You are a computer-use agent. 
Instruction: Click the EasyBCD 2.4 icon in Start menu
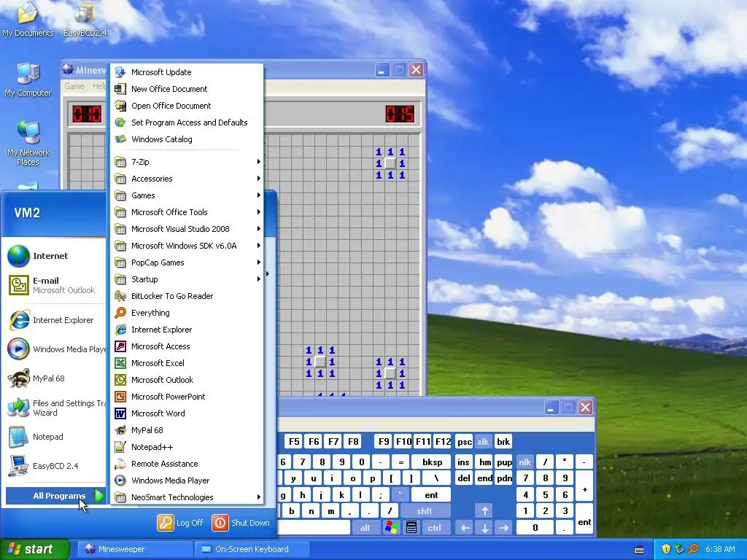pos(18,466)
